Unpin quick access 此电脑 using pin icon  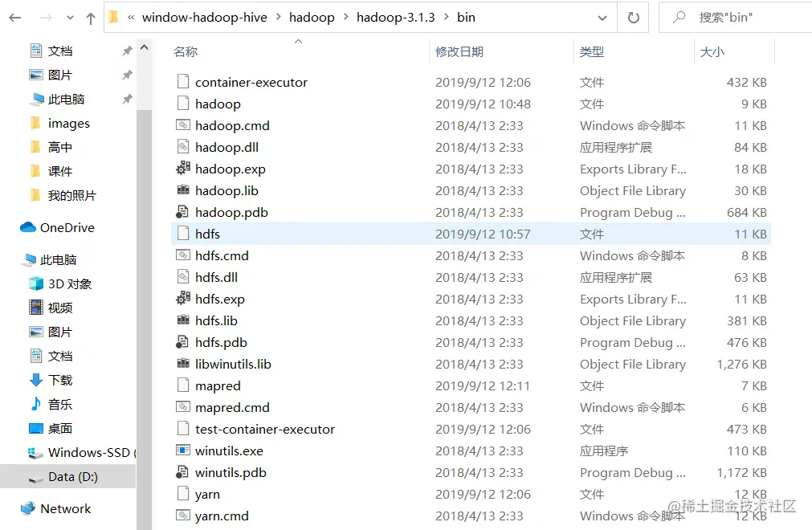click(127, 99)
